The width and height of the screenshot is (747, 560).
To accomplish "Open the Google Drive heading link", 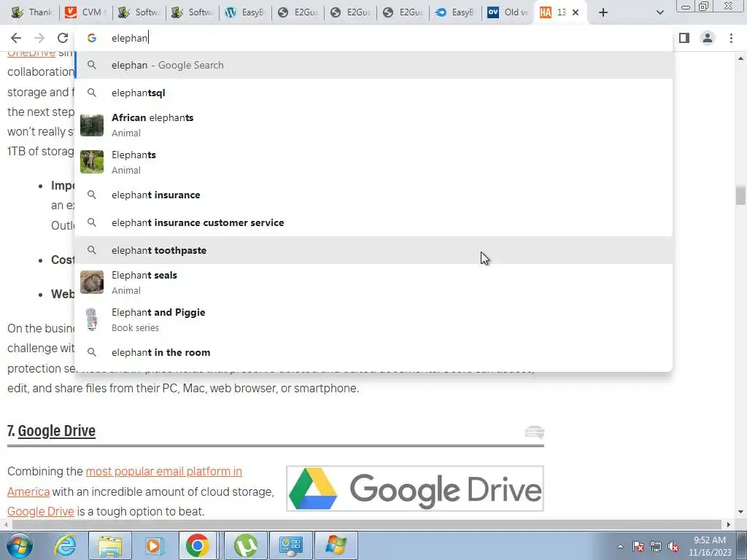I will point(57,430).
